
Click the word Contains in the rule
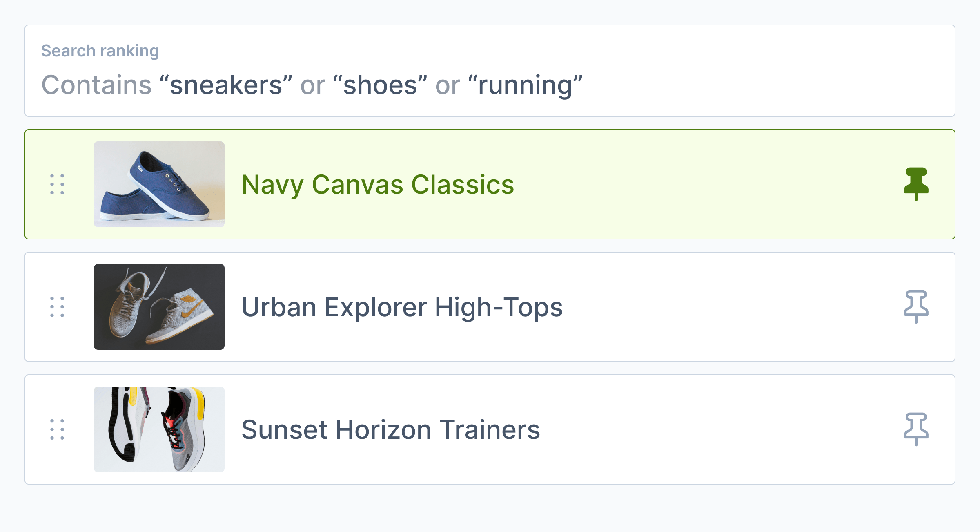point(97,85)
